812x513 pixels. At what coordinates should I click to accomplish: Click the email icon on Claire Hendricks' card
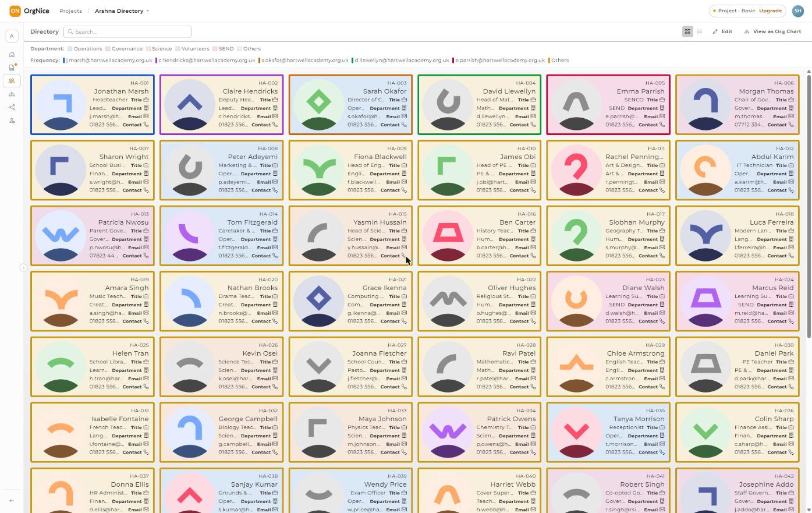coord(275,116)
